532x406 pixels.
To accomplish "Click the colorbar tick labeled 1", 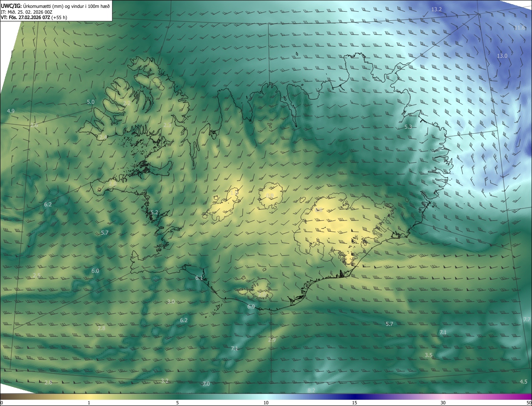I will 89,403.
